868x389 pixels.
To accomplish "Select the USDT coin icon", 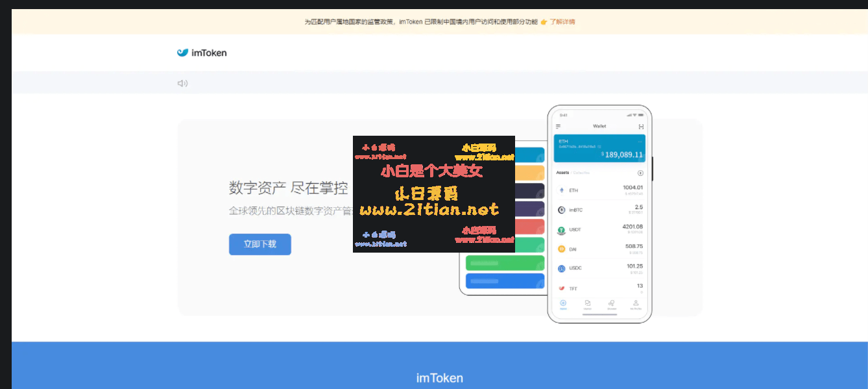I will pyautogui.click(x=562, y=230).
